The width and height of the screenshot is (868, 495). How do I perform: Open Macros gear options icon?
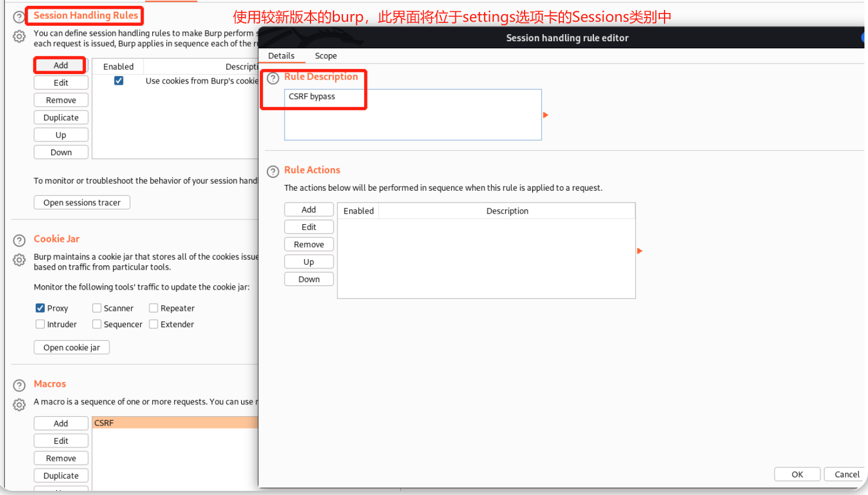(x=19, y=404)
